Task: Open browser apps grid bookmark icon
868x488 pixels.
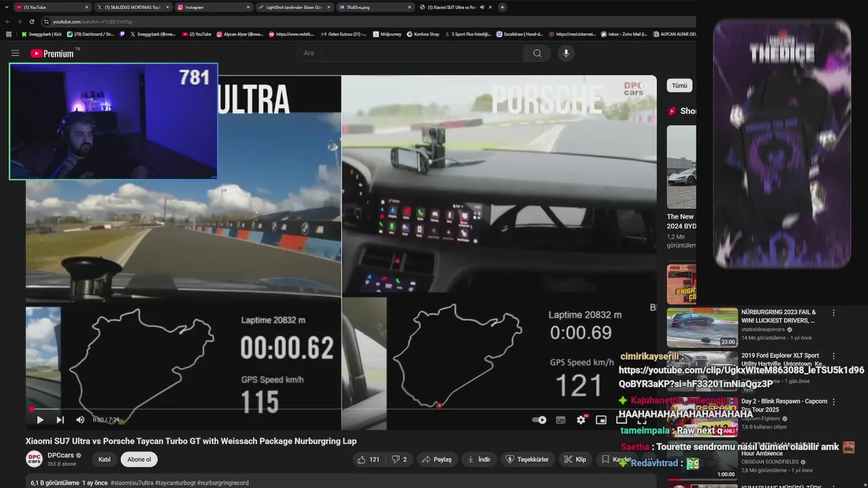Action: tap(9, 34)
